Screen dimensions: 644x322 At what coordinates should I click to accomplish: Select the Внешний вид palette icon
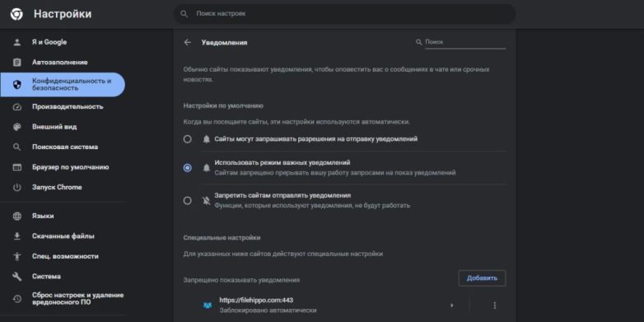(x=16, y=127)
